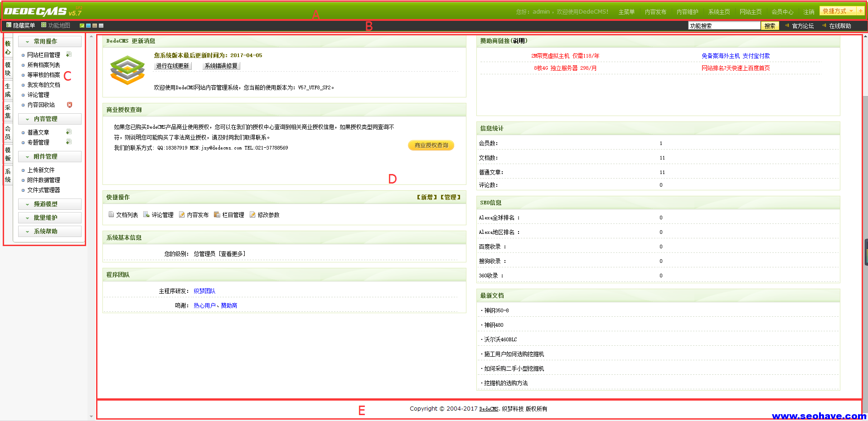This screenshot has height=421, width=868.
Task: Switch to the 会员 vertical tab
Action: tap(8, 133)
